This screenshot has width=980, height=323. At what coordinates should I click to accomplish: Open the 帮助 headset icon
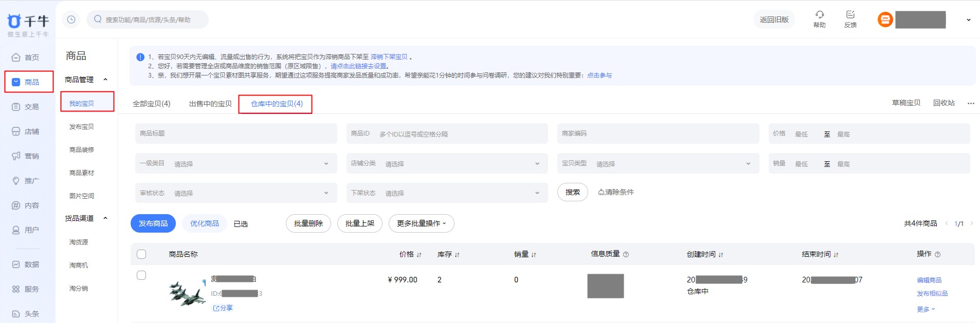click(820, 15)
